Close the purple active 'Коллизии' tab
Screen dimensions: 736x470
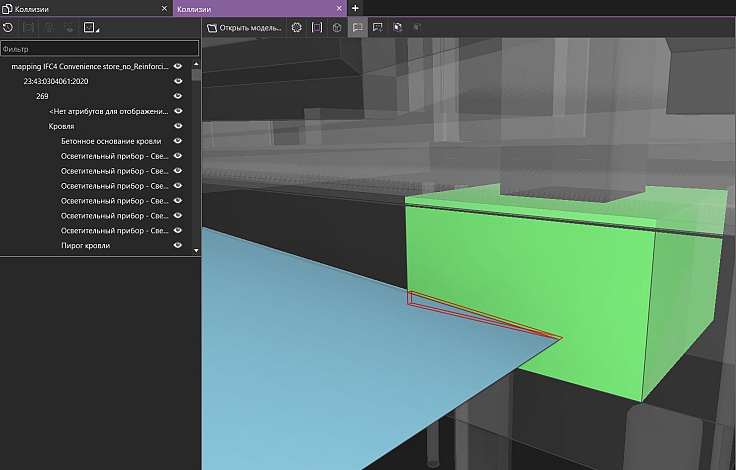click(340, 8)
